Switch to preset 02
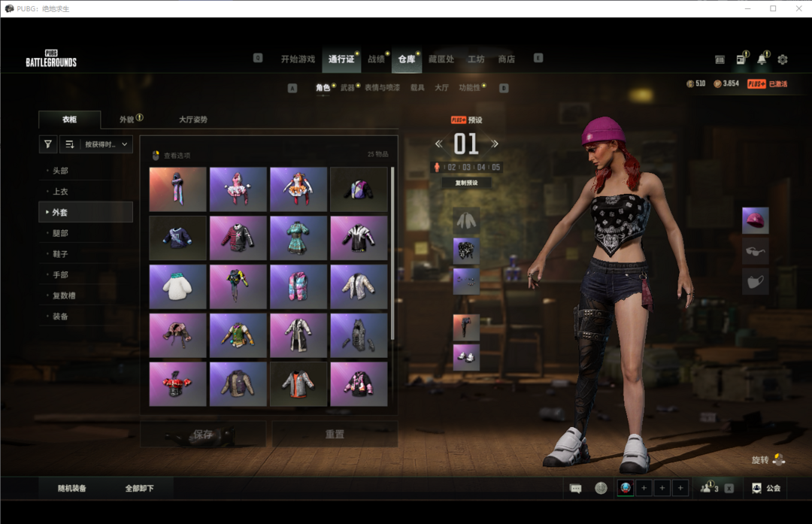This screenshot has width=812, height=524. (452, 167)
